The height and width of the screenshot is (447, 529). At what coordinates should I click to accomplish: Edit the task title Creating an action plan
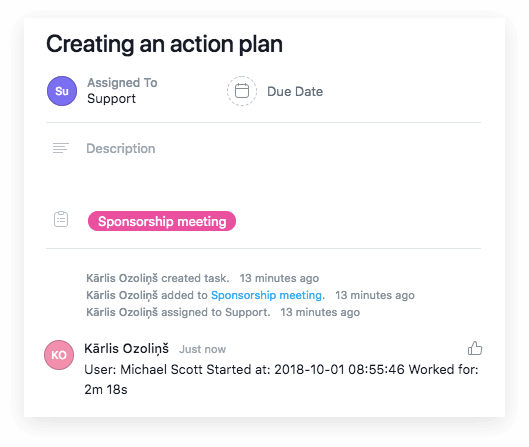(x=164, y=44)
